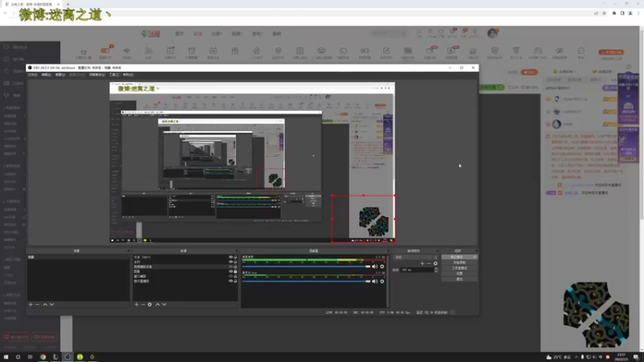
Task: Open OBS 设置 from the controls panel
Action: point(459,274)
